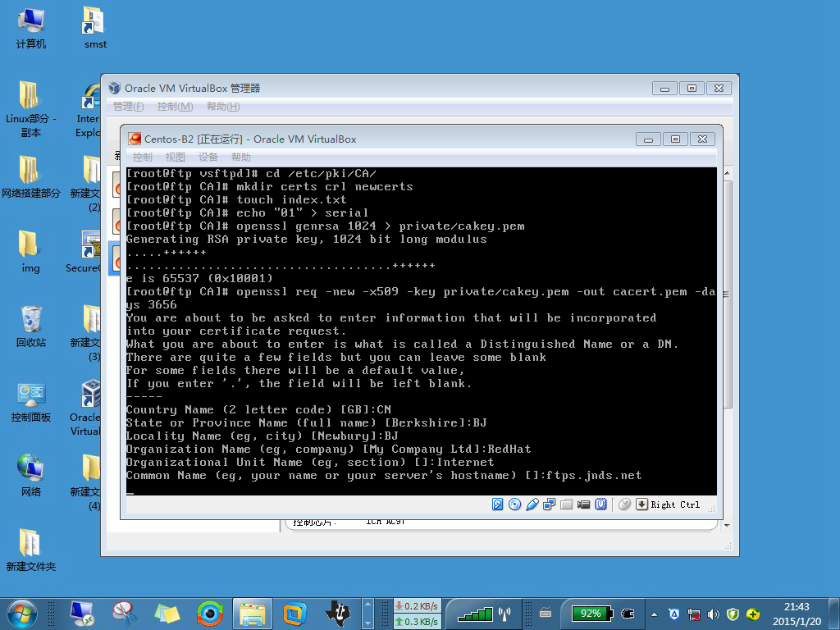
Task: Select the SecureCRT desktop shortcut
Action: 83,252
